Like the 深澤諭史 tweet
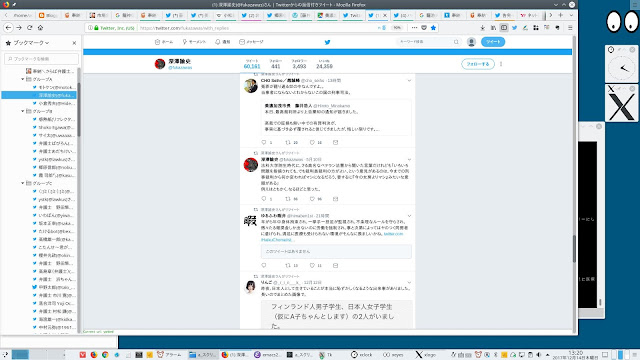Viewport: 640px width, 360px height. (x=312, y=199)
